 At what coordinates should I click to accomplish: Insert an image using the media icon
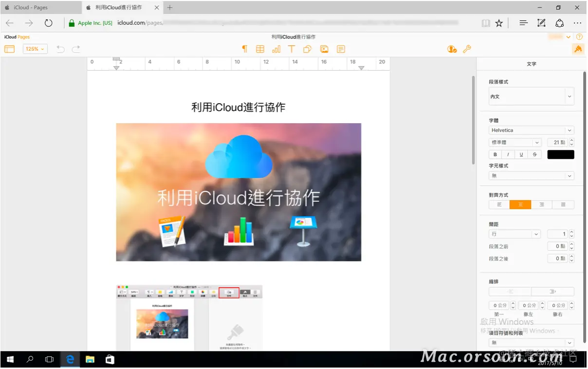[x=324, y=49]
